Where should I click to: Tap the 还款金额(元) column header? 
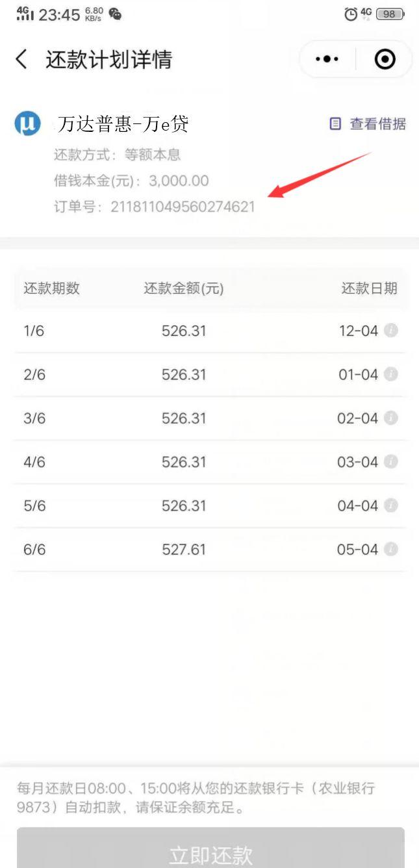(x=184, y=288)
